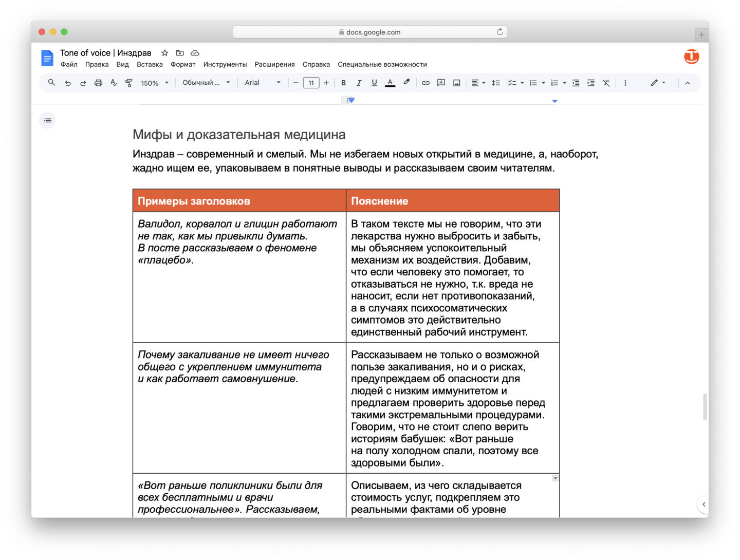Decrease paragraph indent
The image size is (740, 560).
pos(576,83)
